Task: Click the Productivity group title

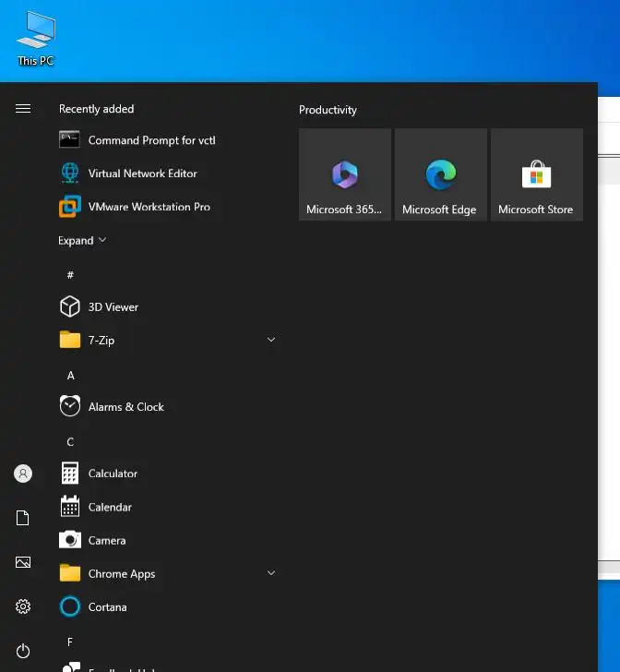Action: coord(328,110)
